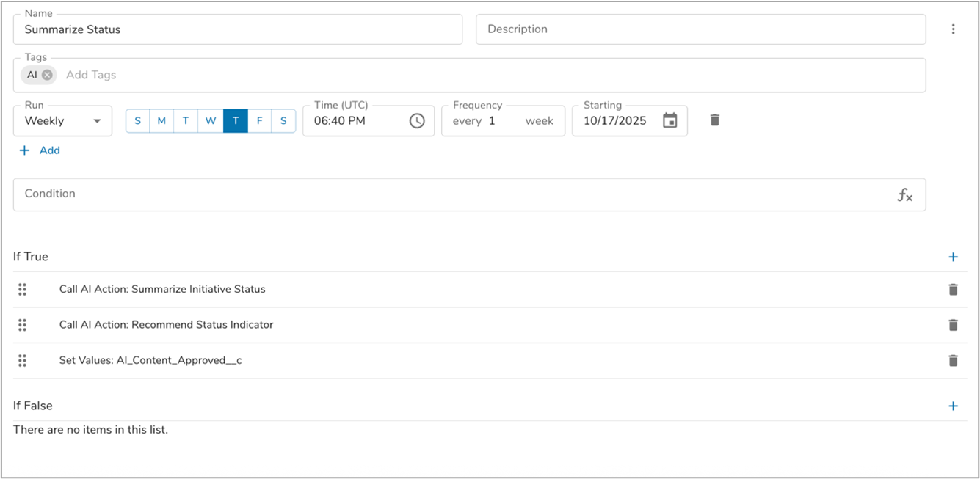The image size is (980, 479).
Task: Add a new If False action
Action: point(953,406)
